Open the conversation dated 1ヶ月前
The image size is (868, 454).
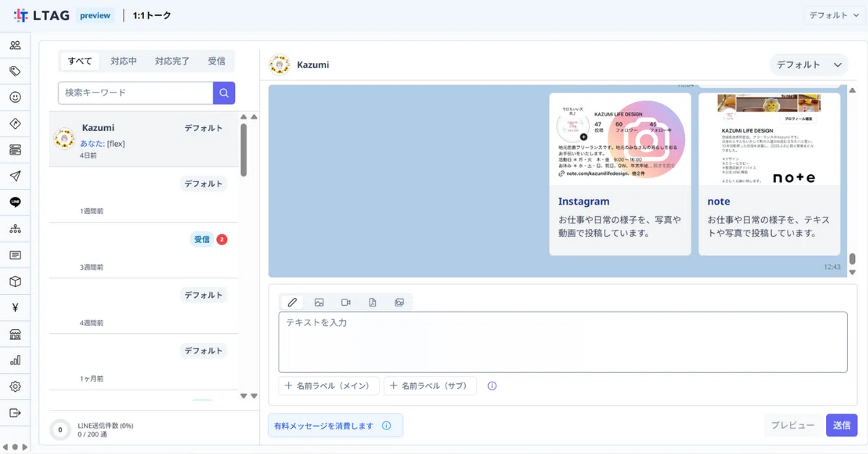point(143,362)
